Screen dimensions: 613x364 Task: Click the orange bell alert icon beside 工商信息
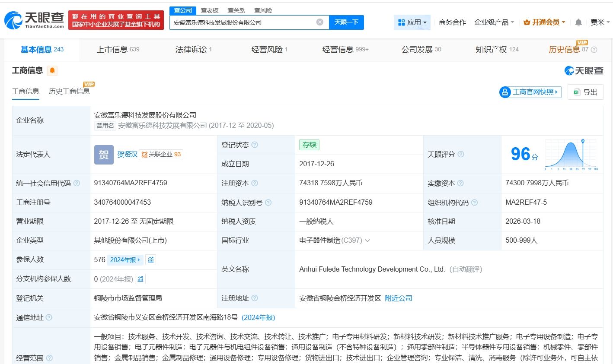pos(52,70)
